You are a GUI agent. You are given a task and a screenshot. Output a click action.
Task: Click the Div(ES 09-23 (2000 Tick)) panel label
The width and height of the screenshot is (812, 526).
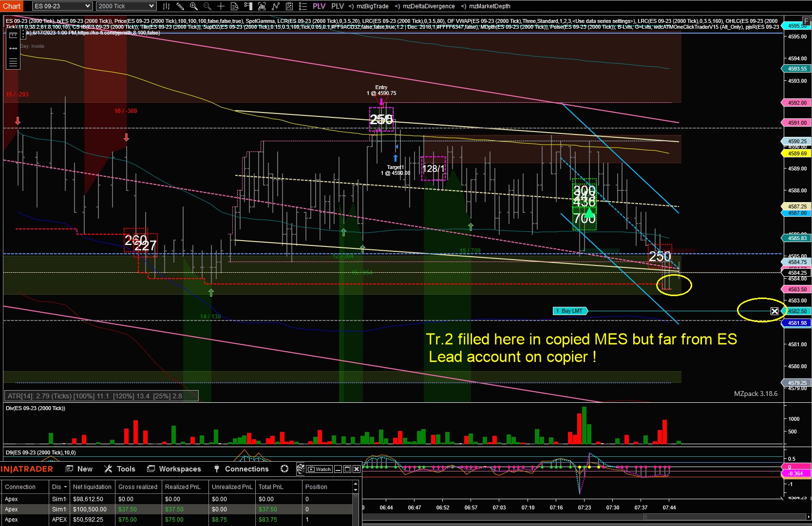click(36, 408)
